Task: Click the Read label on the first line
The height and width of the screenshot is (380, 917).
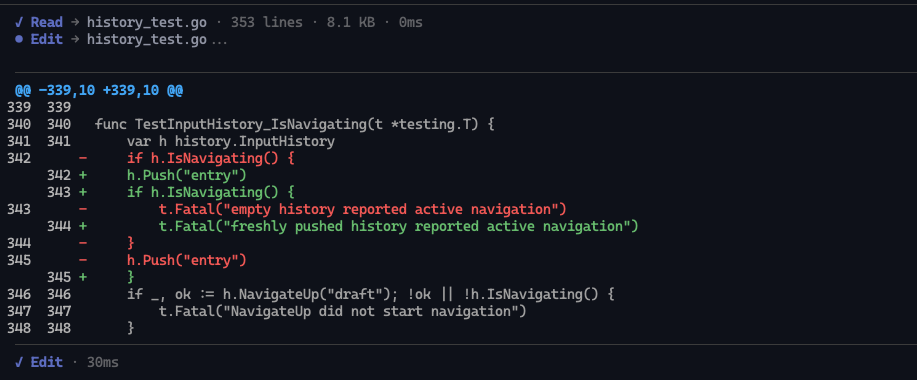Action: click(x=46, y=22)
